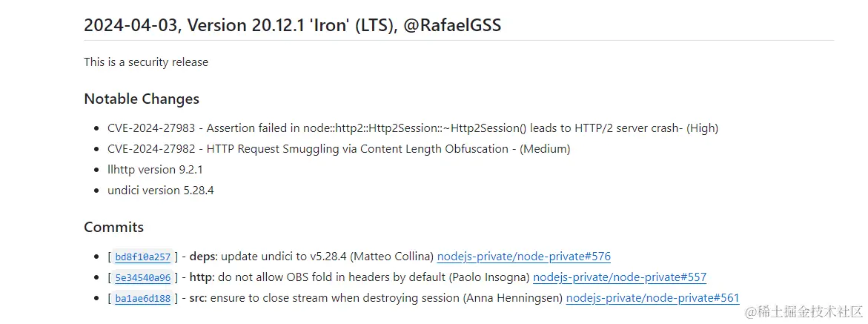This screenshot has height=324, width=868.
Task: Click 'This is a security release' text
Action: pyautogui.click(x=146, y=62)
